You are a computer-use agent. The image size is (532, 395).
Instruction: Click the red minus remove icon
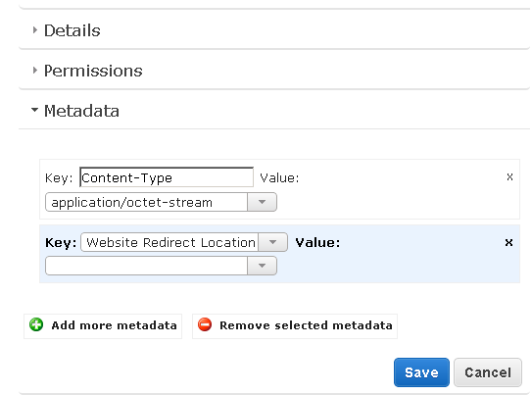coord(205,324)
